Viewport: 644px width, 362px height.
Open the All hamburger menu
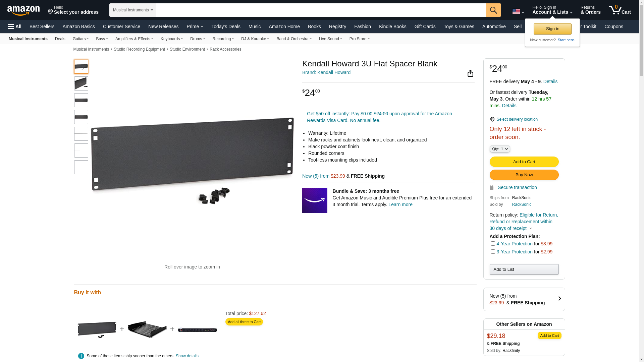(x=15, y=26)
